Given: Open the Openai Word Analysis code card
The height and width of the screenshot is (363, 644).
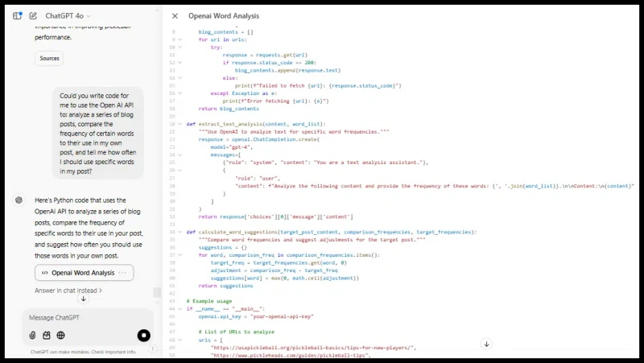Looking at the screenshot, I should 85,273.
